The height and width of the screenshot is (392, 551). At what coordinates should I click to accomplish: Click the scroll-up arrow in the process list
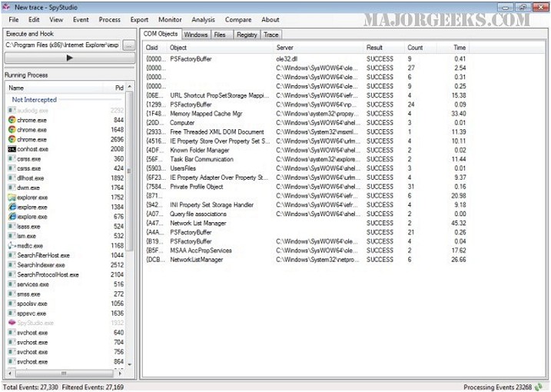click(x=130, y=87)
